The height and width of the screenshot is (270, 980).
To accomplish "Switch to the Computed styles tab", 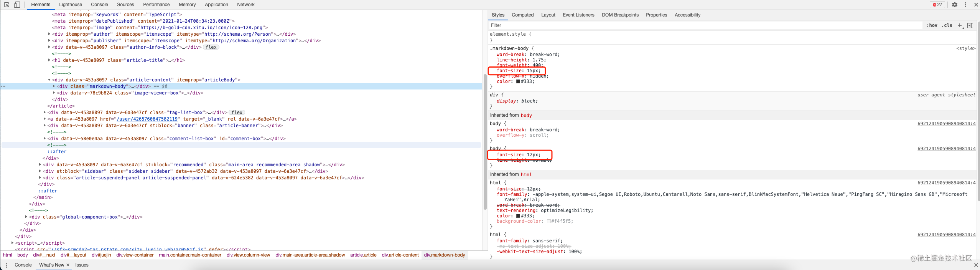I will [523, 15].
